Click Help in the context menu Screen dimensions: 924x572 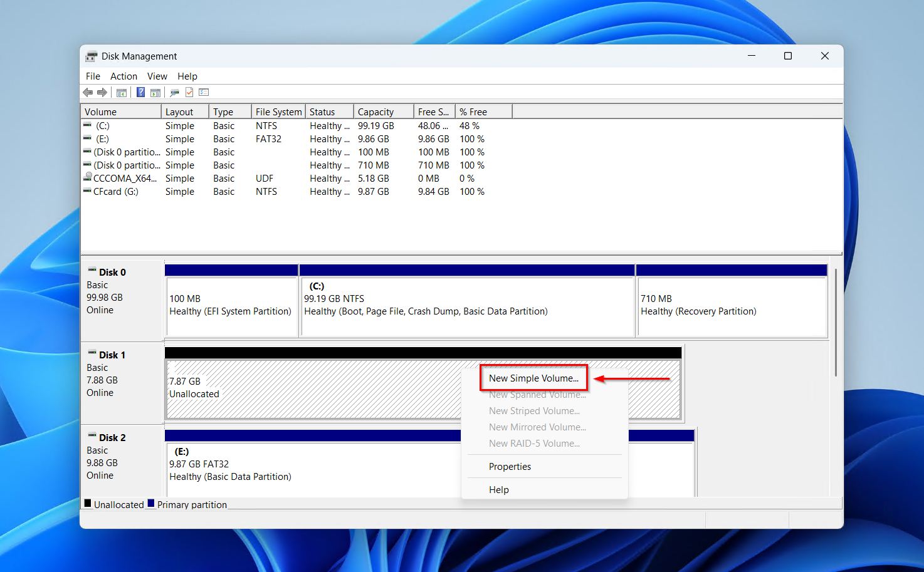tap(499, 490)
